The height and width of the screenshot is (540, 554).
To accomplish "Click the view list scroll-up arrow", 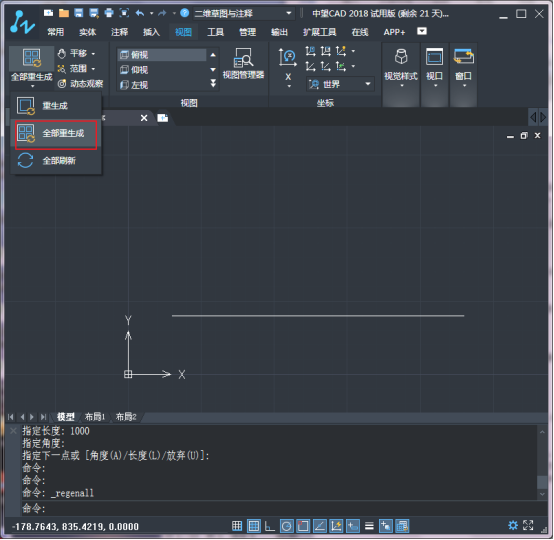I will click(x=213, y=55).
